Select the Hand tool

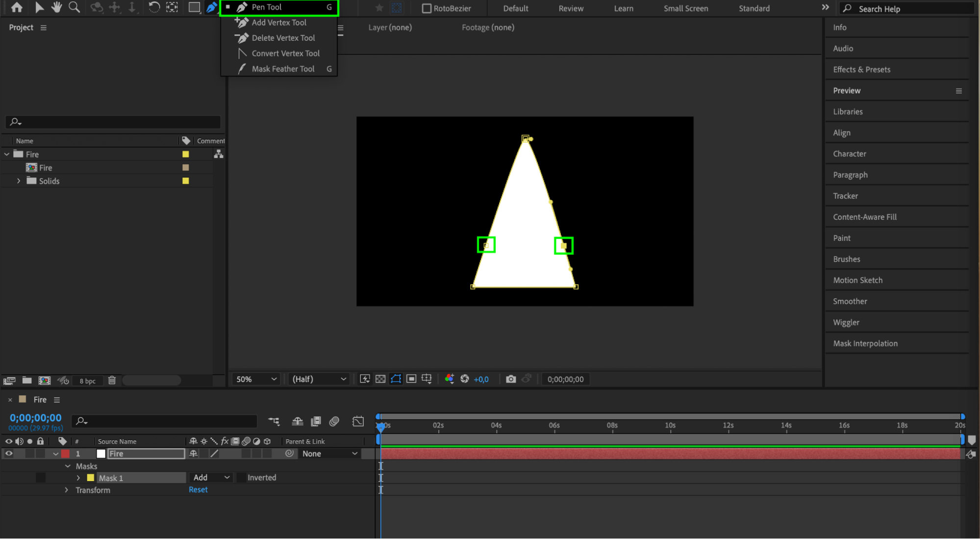coord(56,7)
